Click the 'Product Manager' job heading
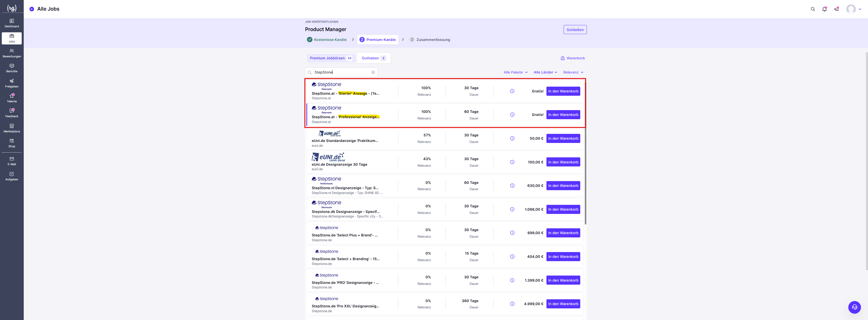Image resolution: width=868 pixels, height=320 pixels. point(326,29)
